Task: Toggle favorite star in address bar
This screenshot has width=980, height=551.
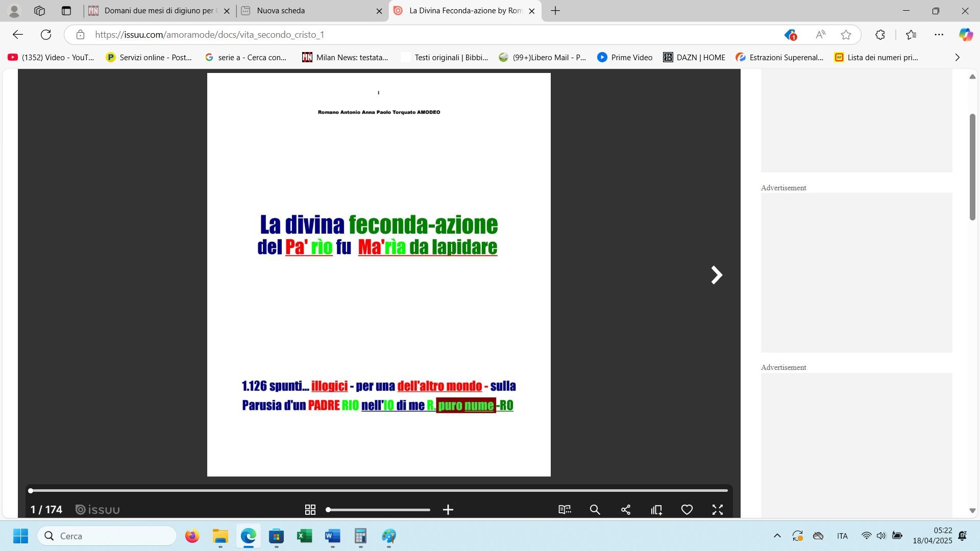Action: tap(846, 35)
